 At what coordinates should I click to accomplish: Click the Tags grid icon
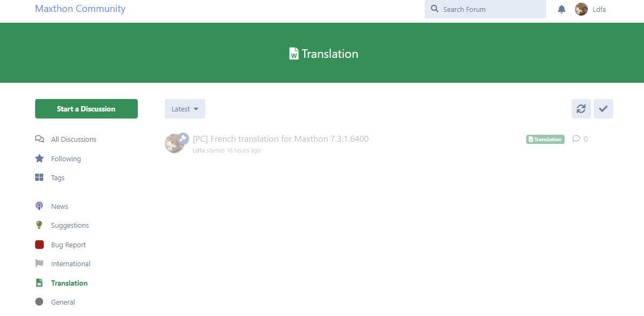[39, 177]
